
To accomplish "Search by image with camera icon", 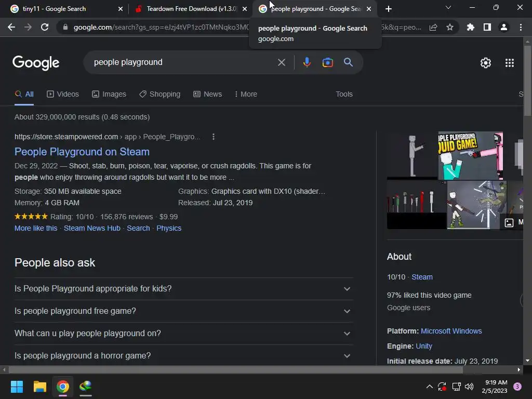I will 327,62.
